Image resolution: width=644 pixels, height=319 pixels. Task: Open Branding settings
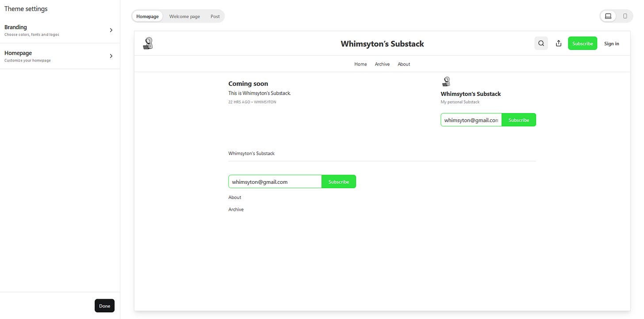click(60, 30)
